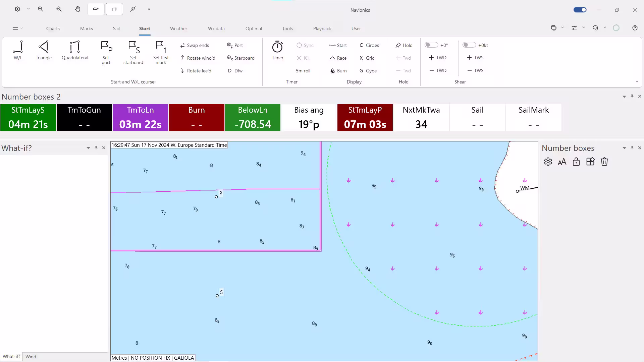Expand the What-if panel dropdown arrow
The height and width of the screenshot is (362, 644).
pos(88,148)
